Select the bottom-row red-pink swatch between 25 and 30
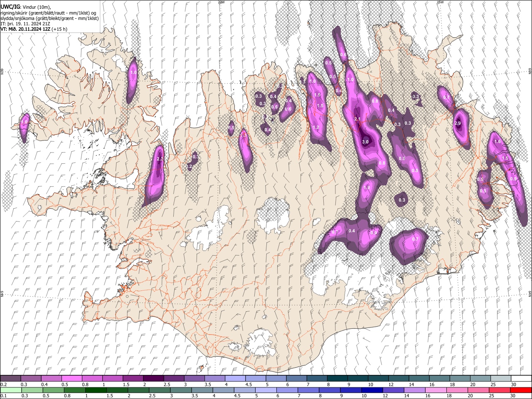The image size is (532, 399). click(x=500, y=390)
